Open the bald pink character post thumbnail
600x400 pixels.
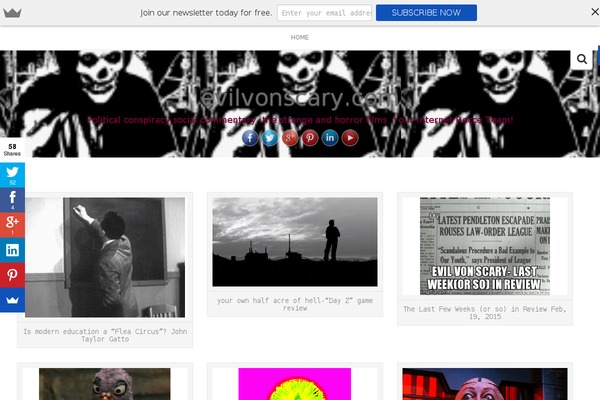click(485, 384)
